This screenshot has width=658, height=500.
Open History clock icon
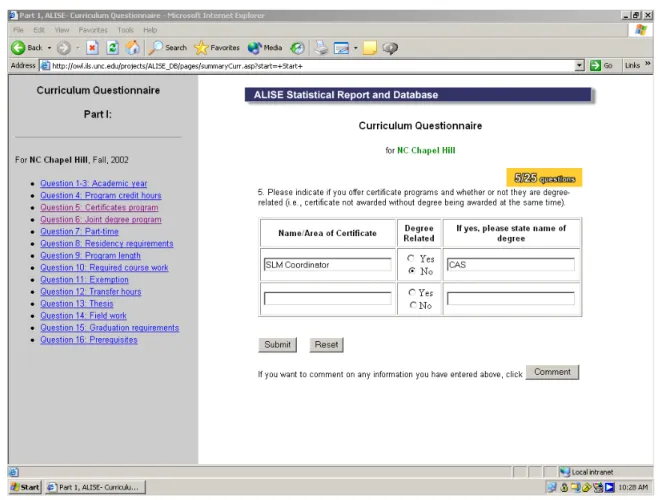pos(298,48)
